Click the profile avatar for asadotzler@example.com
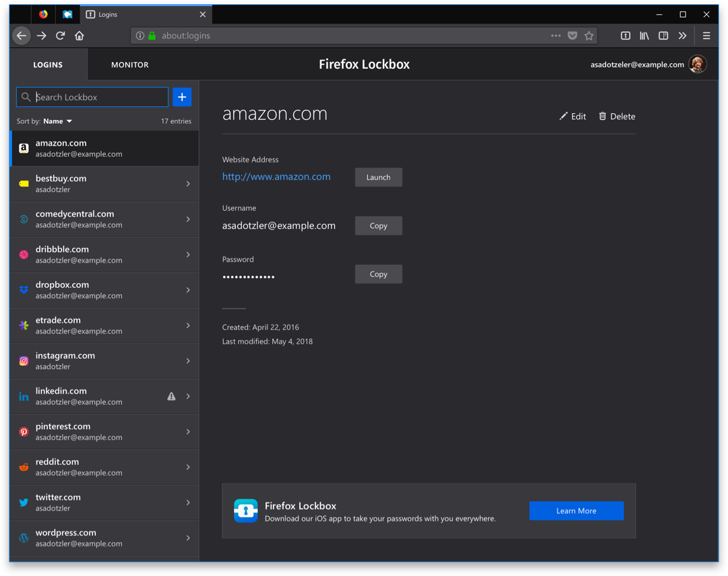728x576 pixels. click(x=698, y=64)
